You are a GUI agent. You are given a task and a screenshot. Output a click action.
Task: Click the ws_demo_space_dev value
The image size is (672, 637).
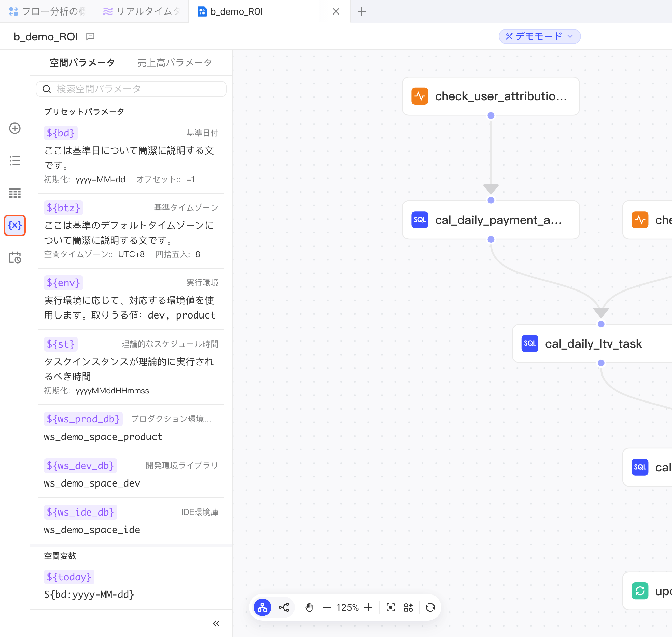point(92,483)
